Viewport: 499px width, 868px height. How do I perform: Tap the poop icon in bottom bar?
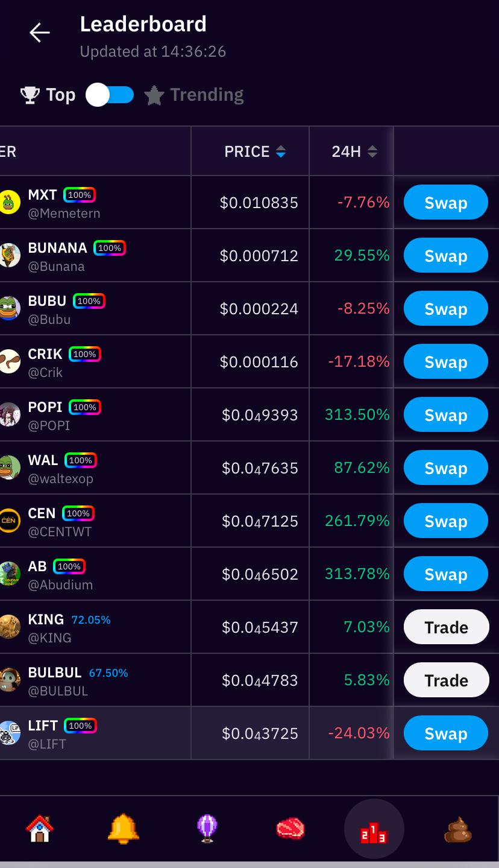pos(457,829)
